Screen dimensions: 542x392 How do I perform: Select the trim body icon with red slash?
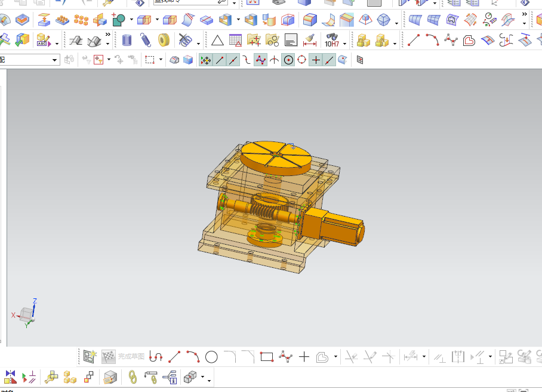click(x=188, y=20)
